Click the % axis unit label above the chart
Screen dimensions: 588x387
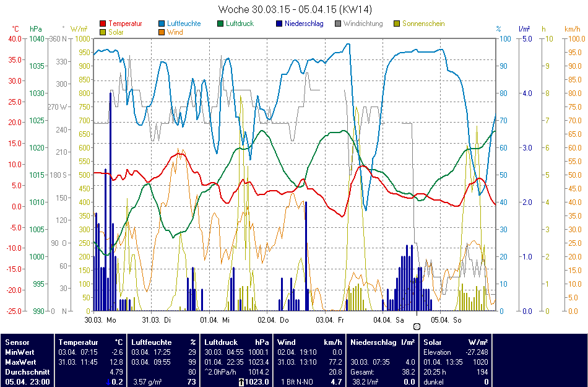tap(498, 29)
